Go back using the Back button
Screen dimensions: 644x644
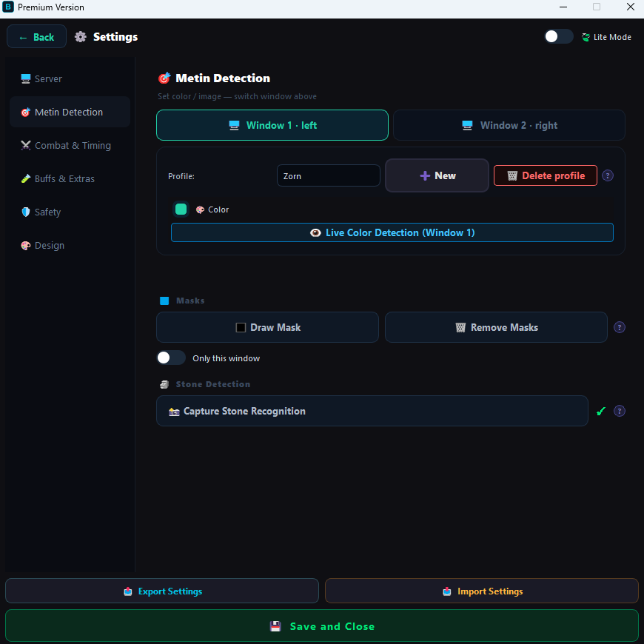coord(36,37)
